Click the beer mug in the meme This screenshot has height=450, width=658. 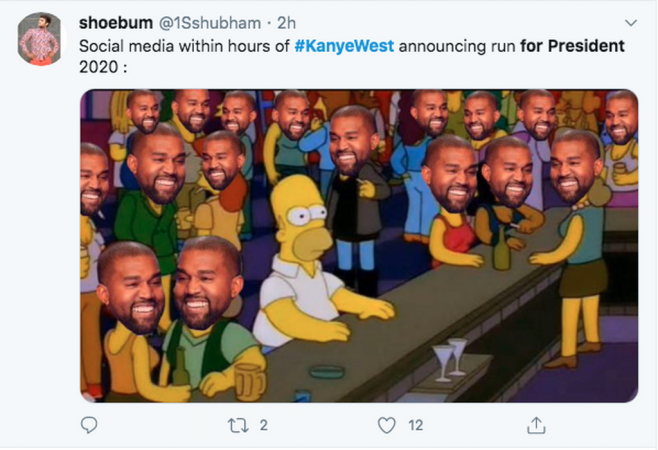250,381
